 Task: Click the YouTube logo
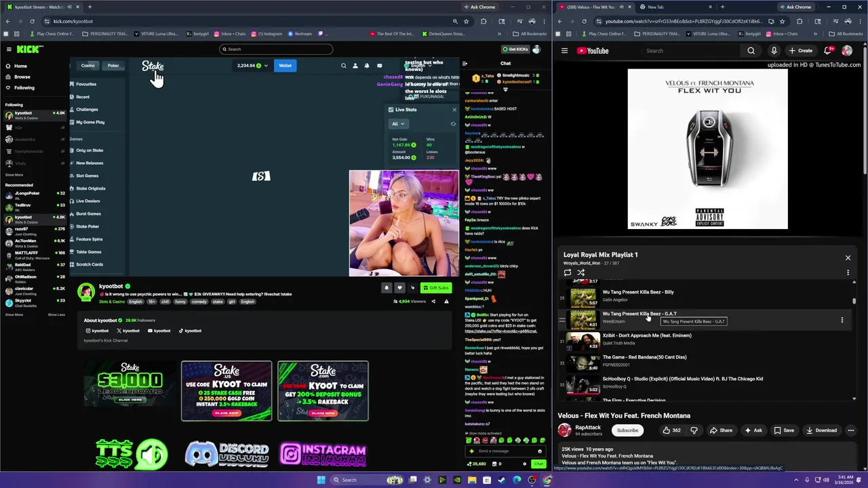pos(593,50)
